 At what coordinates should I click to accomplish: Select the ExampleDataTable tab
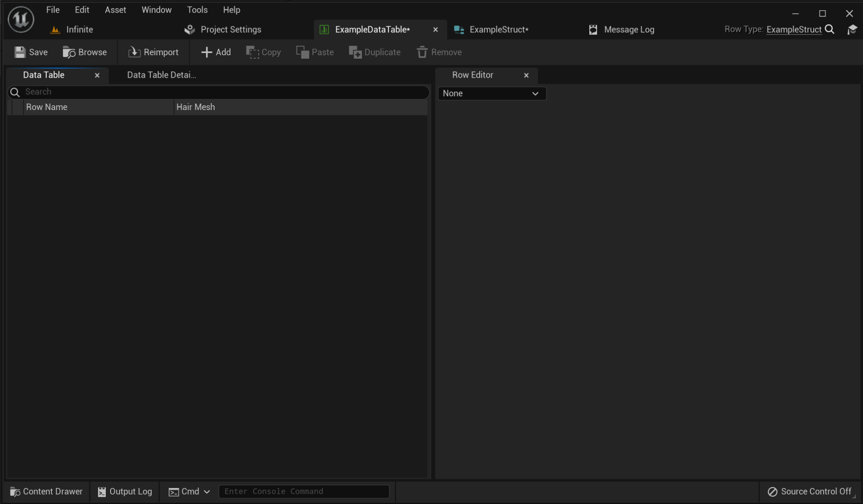[372, 29]
